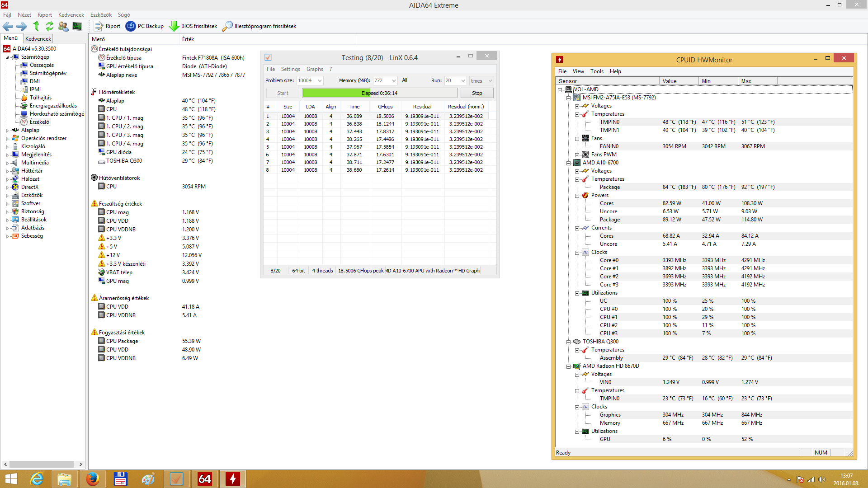Click the volume icon in system tray

821,479
